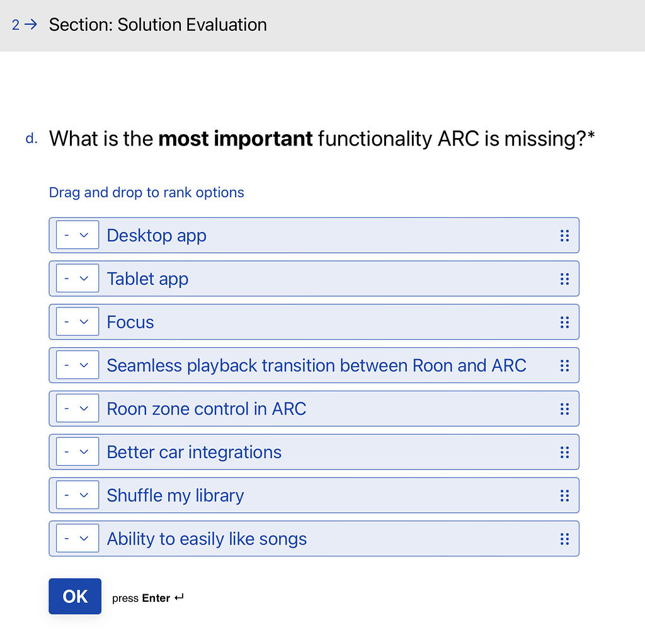Click the drag handle for Seamless playback transition
645x644 pixels.
point(564,365)
